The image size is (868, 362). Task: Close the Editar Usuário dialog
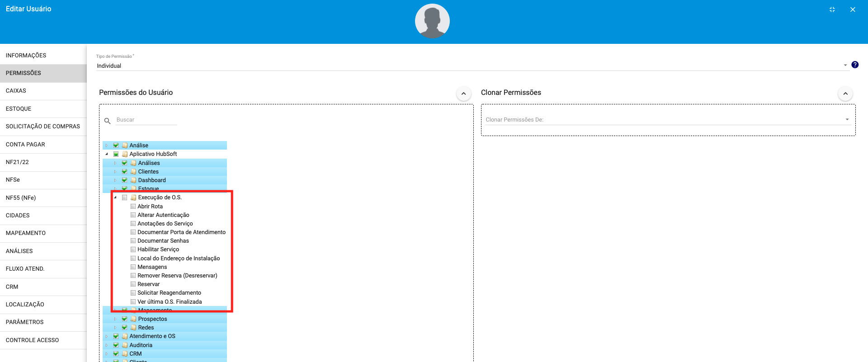point(853,9)
